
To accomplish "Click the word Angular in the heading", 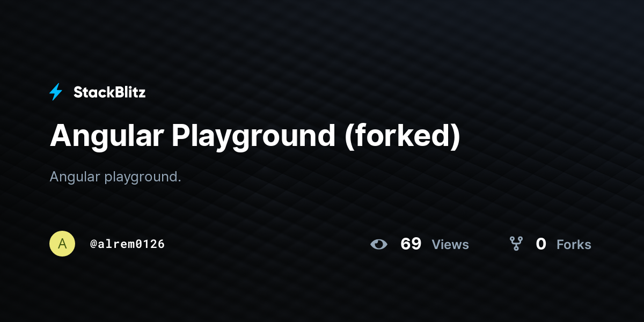I will (106, 137).
